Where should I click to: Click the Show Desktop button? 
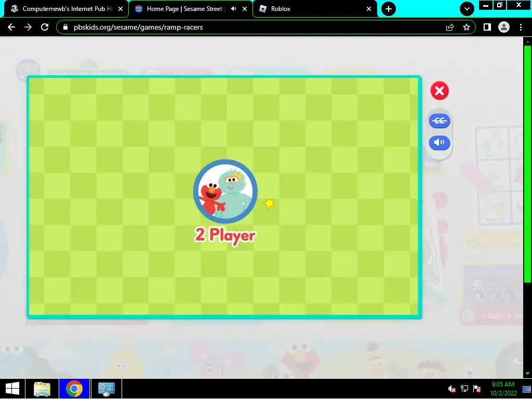tap(527, 389)
